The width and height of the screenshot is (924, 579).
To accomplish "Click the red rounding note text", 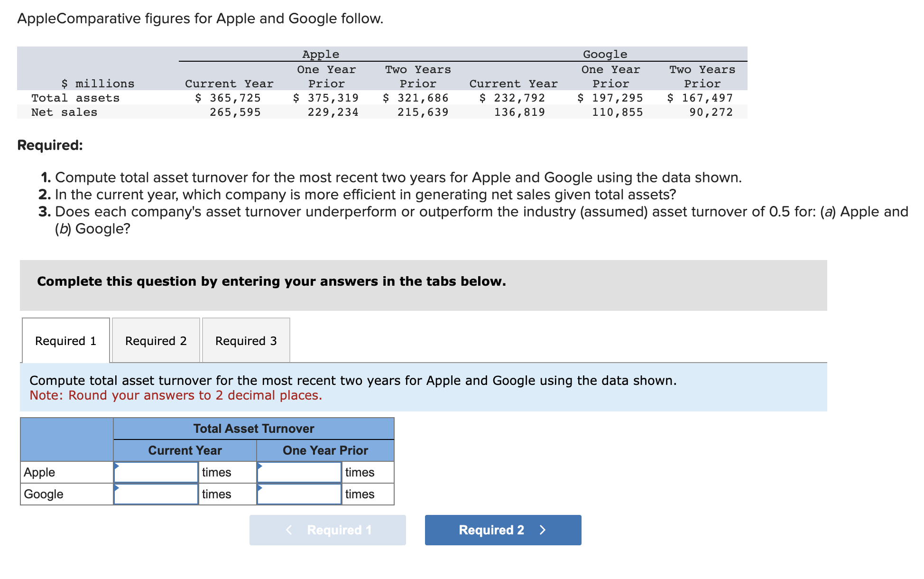I will (176, 395).
